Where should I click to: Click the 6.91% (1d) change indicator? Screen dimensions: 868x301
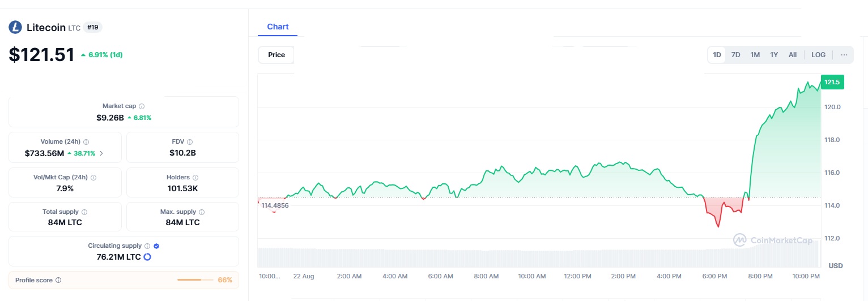(101, 55)
